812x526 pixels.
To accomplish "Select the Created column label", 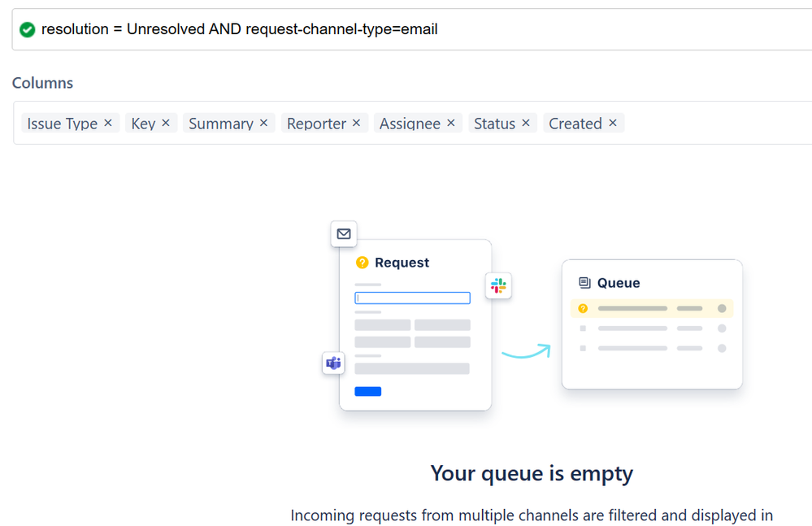I will click(575, 124).
